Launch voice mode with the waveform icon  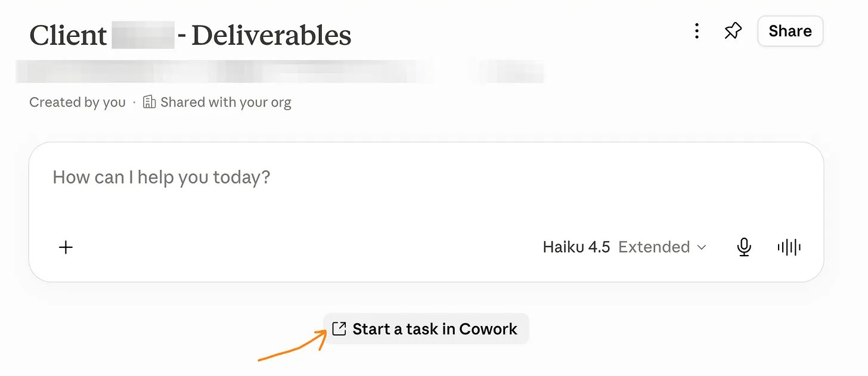point(789,247)
